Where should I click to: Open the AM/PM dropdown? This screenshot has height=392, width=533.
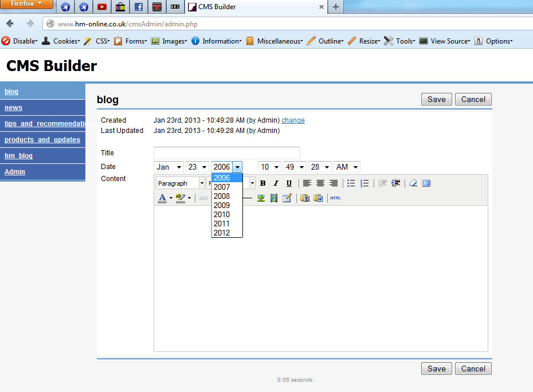pos(347,167)
